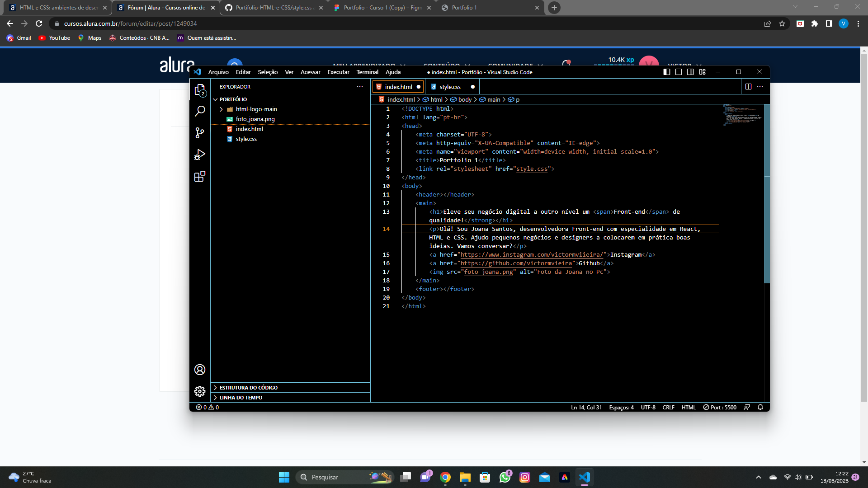Open the Terminal menu
The width and height of the screenshot is (868, 488).
click(x=367, y=72)
